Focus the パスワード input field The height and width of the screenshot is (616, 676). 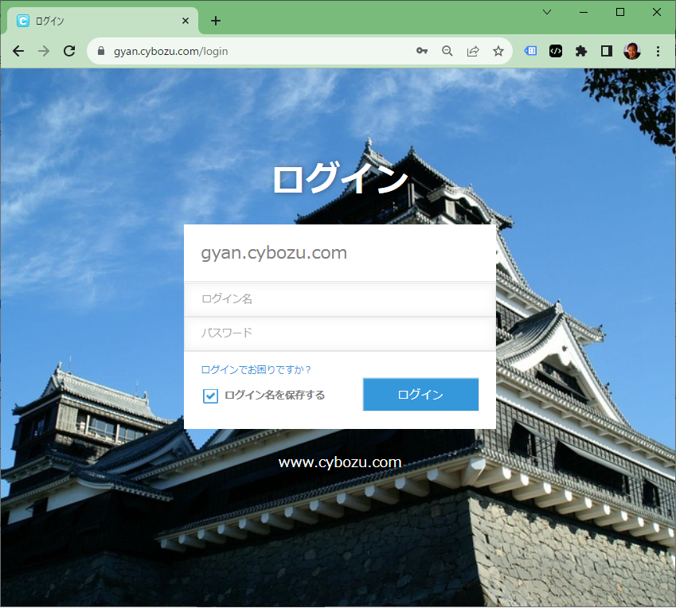coord(340,333)
